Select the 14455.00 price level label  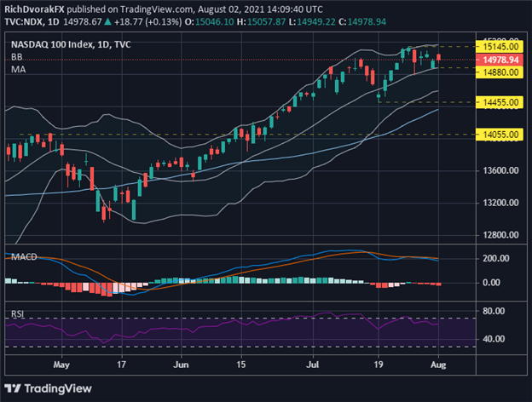(x=499, y=102)
